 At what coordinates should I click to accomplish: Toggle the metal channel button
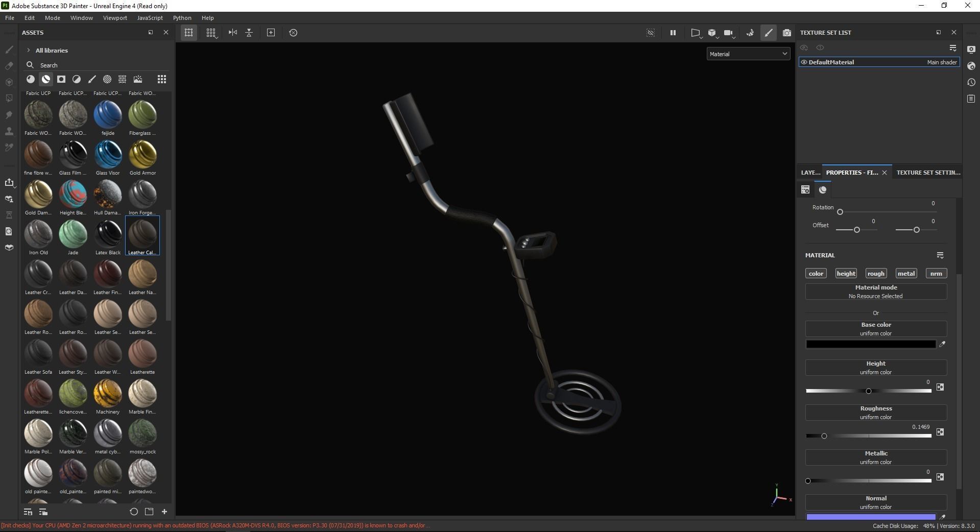tap(906, 274)
